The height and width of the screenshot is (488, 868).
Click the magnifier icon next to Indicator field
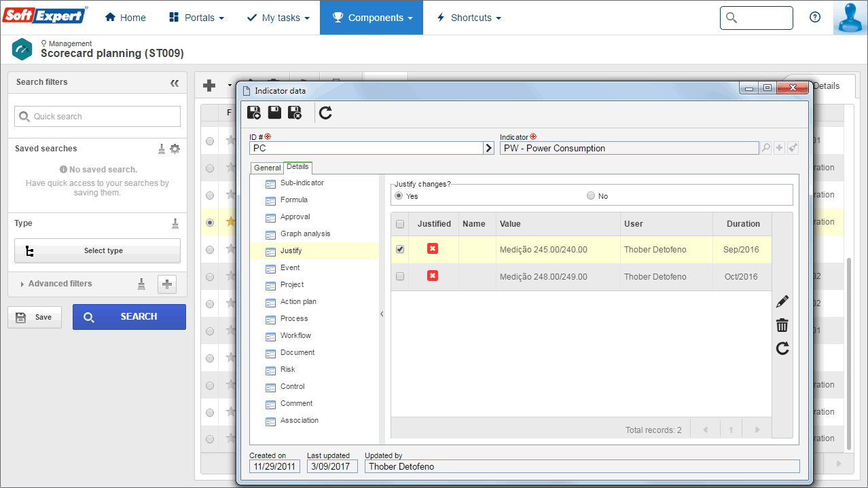[x=766, y=148]
